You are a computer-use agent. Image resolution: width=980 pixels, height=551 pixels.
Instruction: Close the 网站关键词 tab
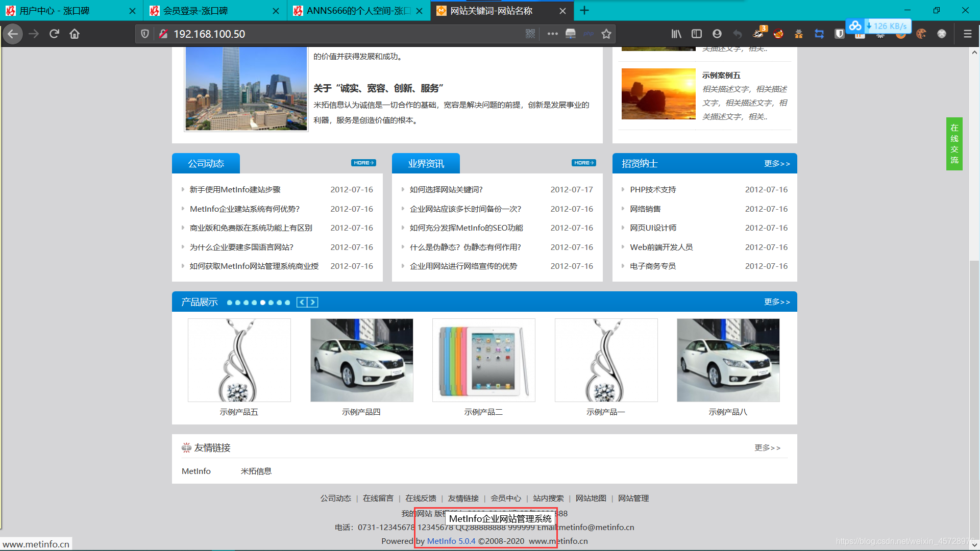tap(562, 11)
